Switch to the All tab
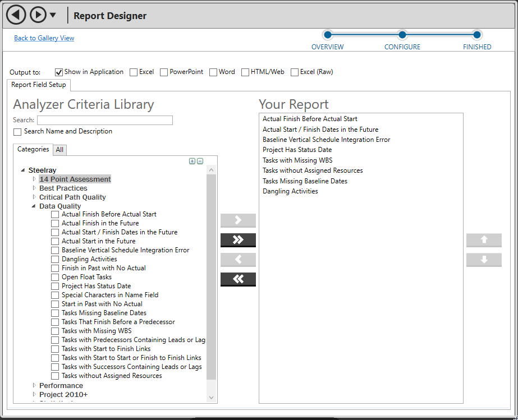The image size is (518, 420). pos(59,150)
